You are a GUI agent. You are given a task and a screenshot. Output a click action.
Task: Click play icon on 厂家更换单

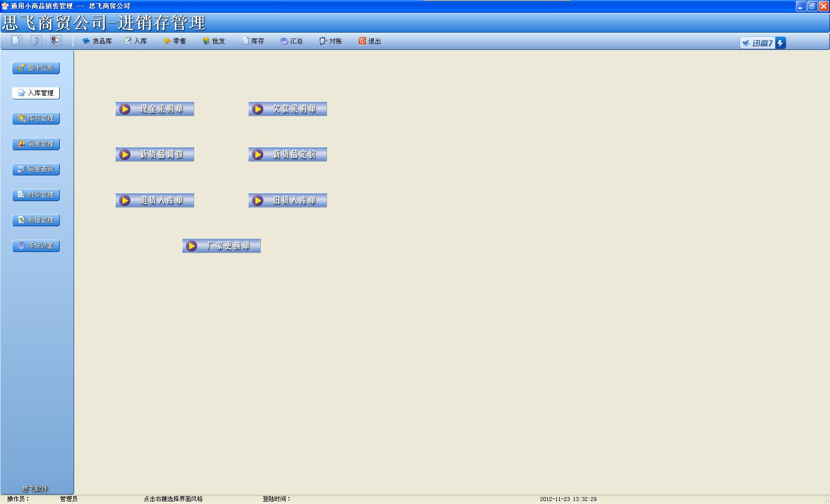click(192, 246)
